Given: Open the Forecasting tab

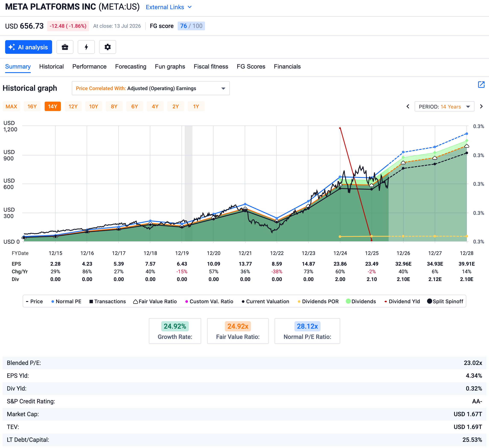Looking at the screenshot, I should 131,67.
